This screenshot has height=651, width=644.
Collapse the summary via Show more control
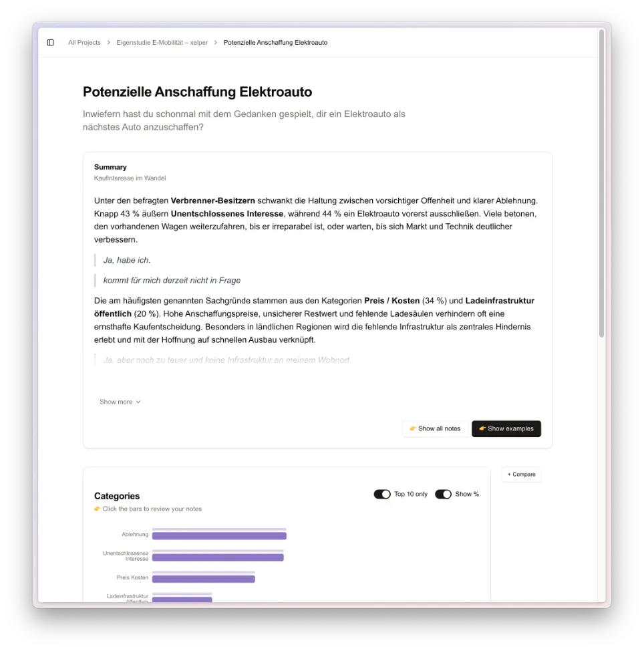(x=120, y=402)
